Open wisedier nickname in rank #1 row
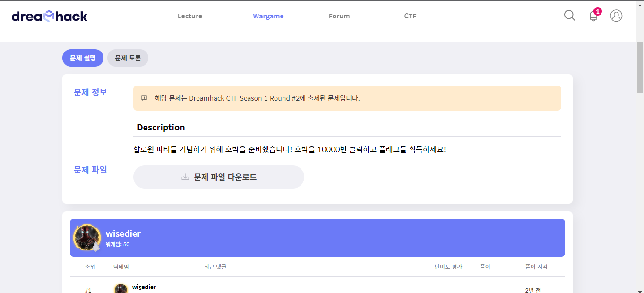Screen dimensions: 644x293 pos(144,287)
